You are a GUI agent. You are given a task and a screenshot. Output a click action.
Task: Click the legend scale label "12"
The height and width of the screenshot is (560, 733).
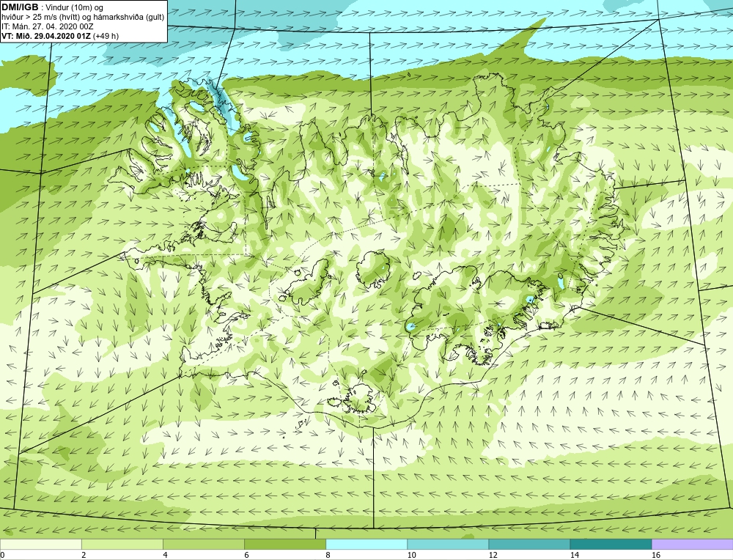tap(493, 555)
